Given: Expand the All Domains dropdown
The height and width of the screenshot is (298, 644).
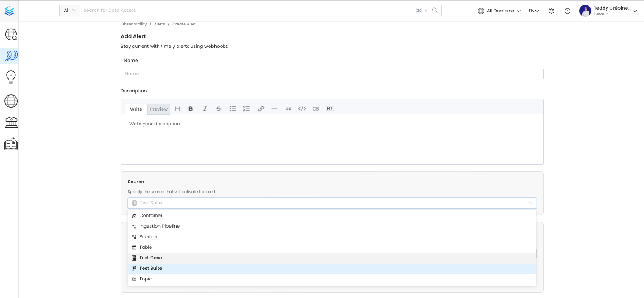Looking at the screenshot, I should 499,11.
